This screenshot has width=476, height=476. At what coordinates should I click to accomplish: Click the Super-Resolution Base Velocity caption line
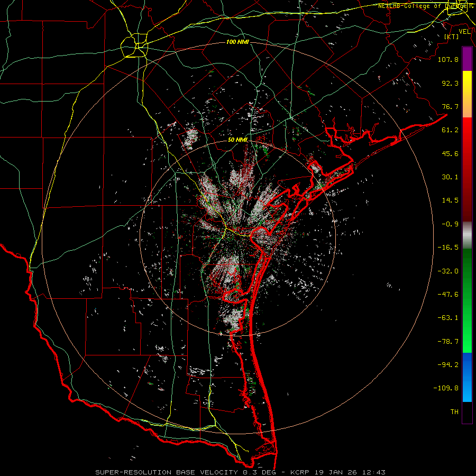pos(241,472)
